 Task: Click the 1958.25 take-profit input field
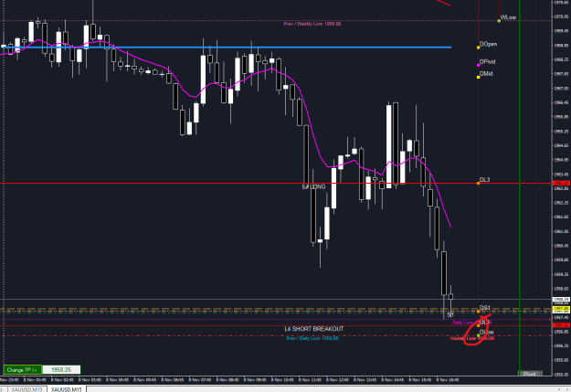pyautogui.click(x=61, y=370)
